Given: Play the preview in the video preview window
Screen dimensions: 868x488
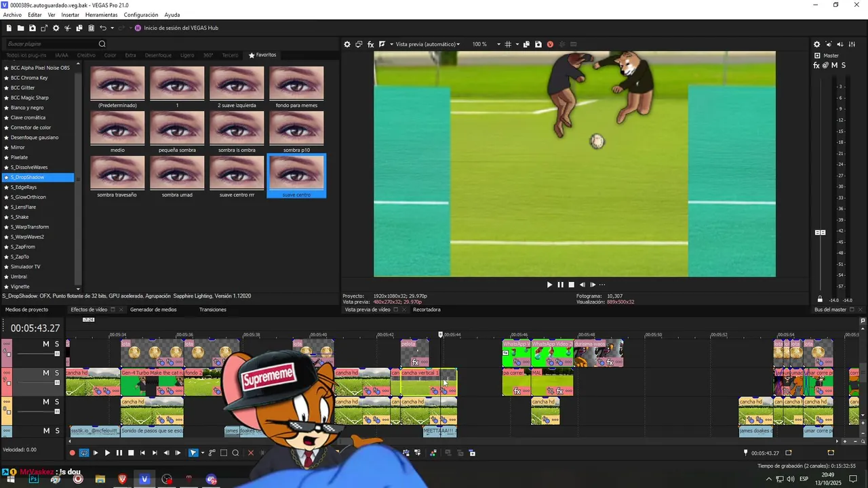Looking at the screenshot, I should [549, 285].
